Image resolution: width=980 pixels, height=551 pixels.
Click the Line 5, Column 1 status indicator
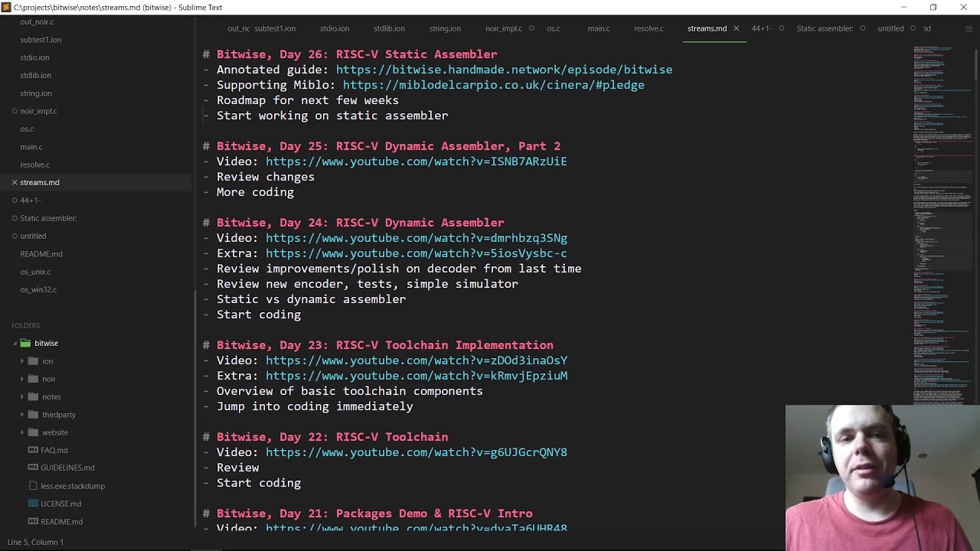(x=35, y=542)
